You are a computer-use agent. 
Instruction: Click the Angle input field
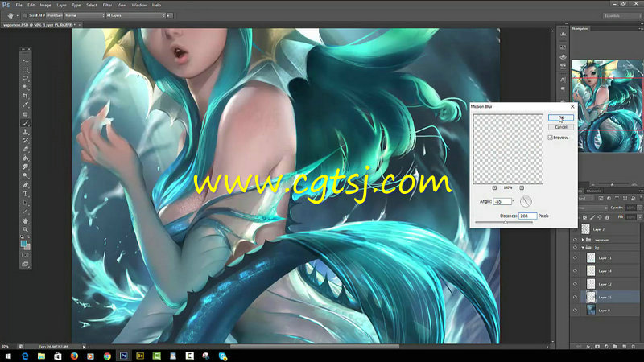502,202
